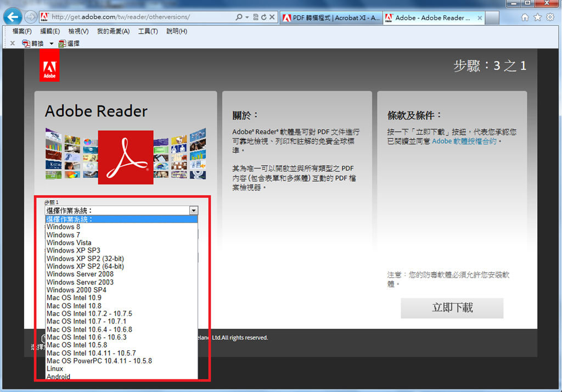Open Favorites star icon
Screen dimensions: 562x392
click(x=537, y=17)
